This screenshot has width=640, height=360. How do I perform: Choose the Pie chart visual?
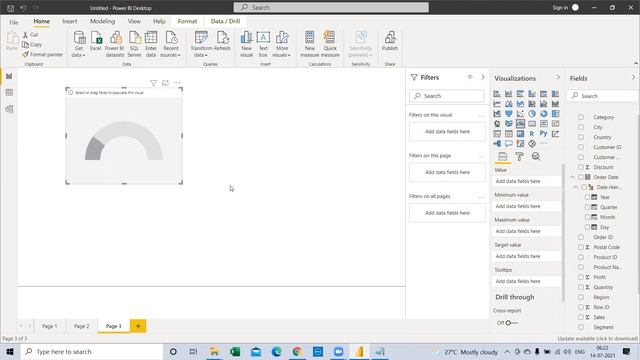pos(532,114)
